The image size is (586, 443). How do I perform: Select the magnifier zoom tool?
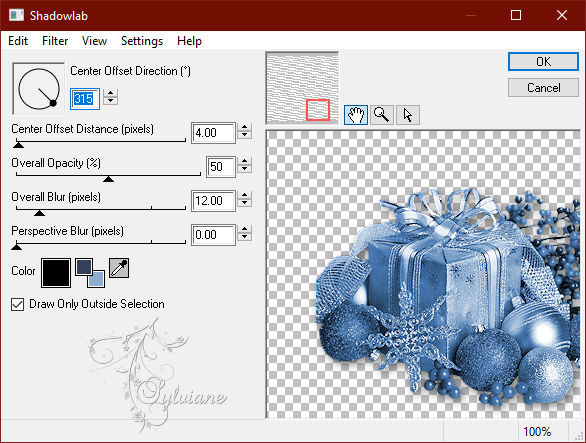[382, 115]
